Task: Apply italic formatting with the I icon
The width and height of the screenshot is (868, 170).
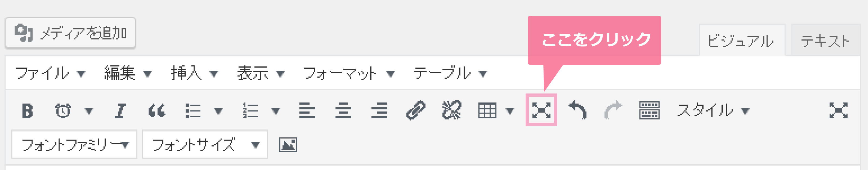Action: 120,111
